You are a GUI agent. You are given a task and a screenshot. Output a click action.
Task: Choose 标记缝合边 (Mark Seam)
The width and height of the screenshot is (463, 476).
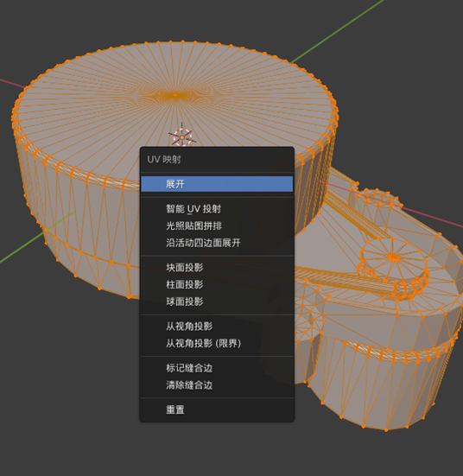(x=217, y=368)
